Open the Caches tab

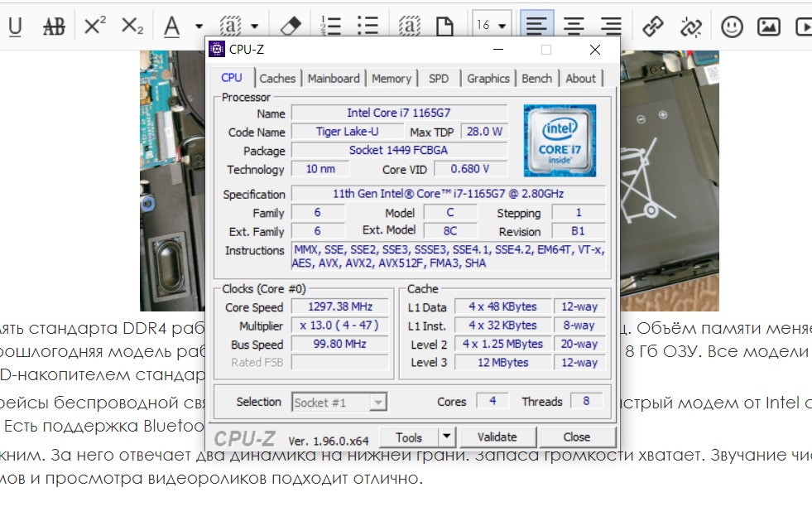tap(277, 78)
